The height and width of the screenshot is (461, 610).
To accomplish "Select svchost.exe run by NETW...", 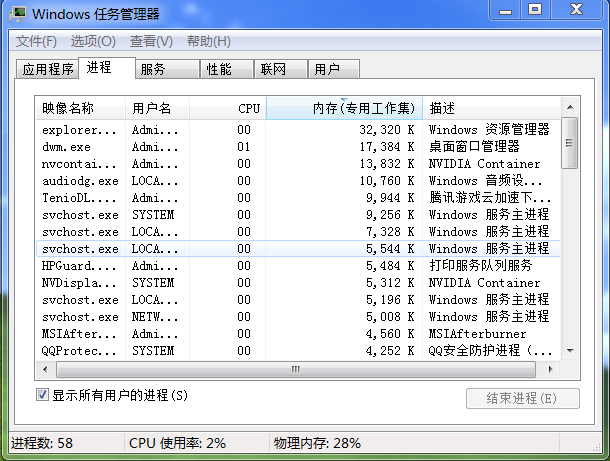I will click(x=298, y=317).
